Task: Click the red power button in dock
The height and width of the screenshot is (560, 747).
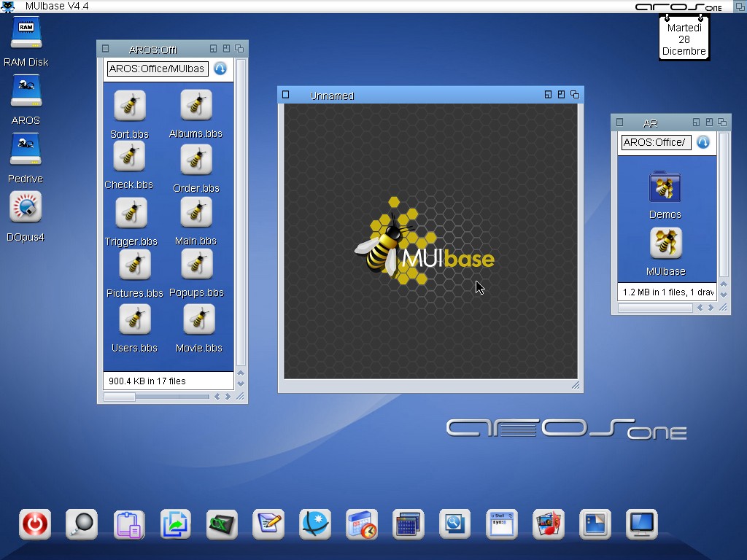Action: tap(35, 524)
